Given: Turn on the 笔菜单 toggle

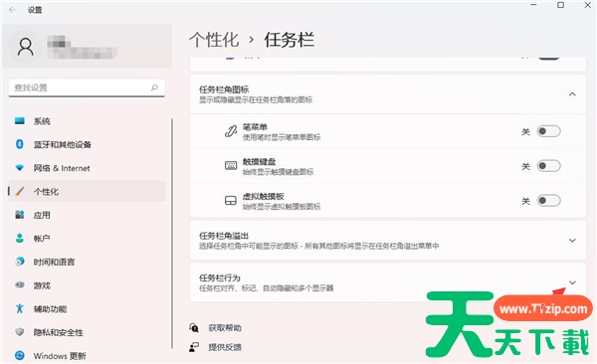Looking at the screenshot, I should coord(548,131).
